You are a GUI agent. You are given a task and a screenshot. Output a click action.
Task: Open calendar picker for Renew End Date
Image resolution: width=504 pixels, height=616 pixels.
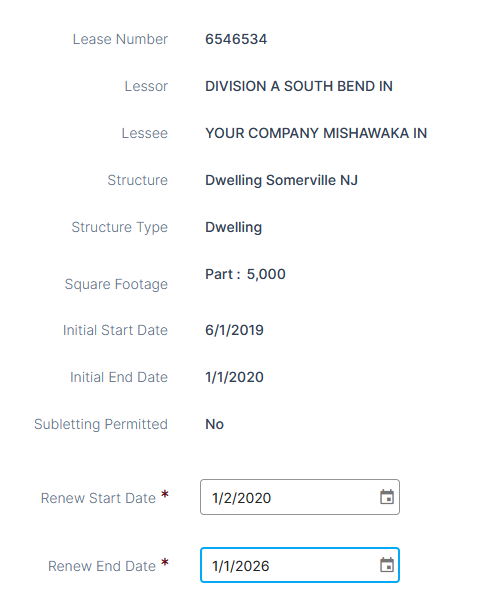[x=387, y=565]
